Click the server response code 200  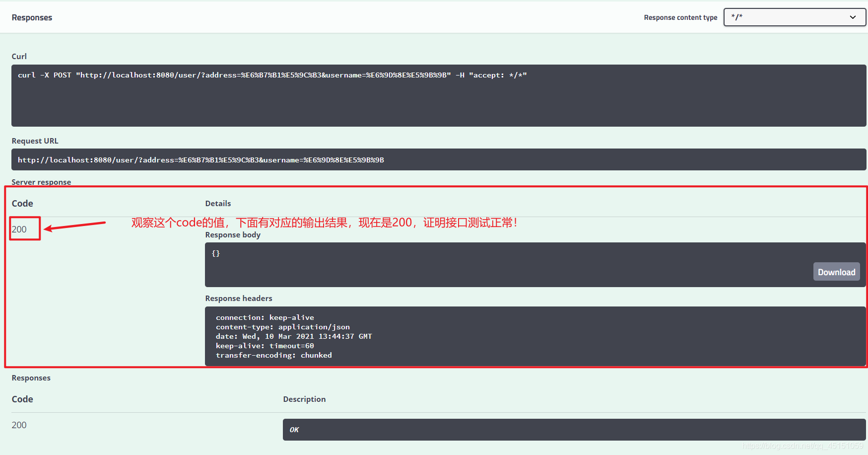[x=19, y=229]
